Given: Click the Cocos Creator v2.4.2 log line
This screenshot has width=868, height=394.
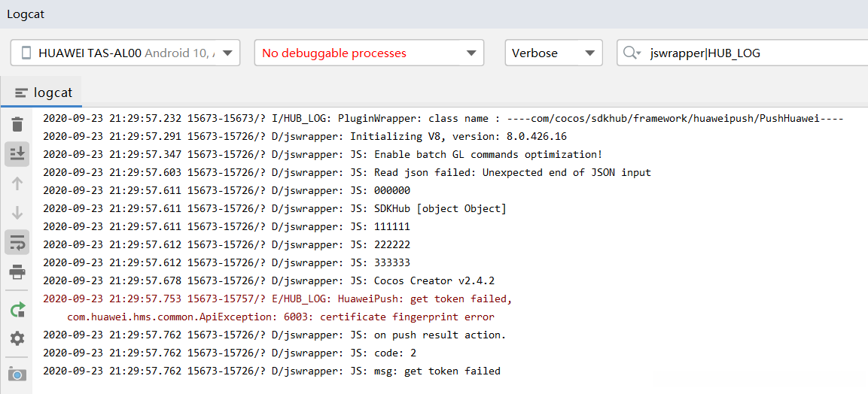Looking at the screenshot, I should (x=268, y=280).
